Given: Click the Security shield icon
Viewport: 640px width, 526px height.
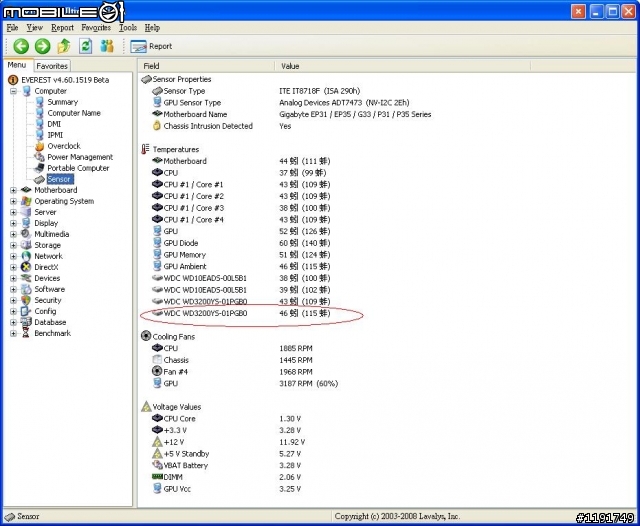Looking at the screenshot, I should pyautogui.click(x=26, y=300).
